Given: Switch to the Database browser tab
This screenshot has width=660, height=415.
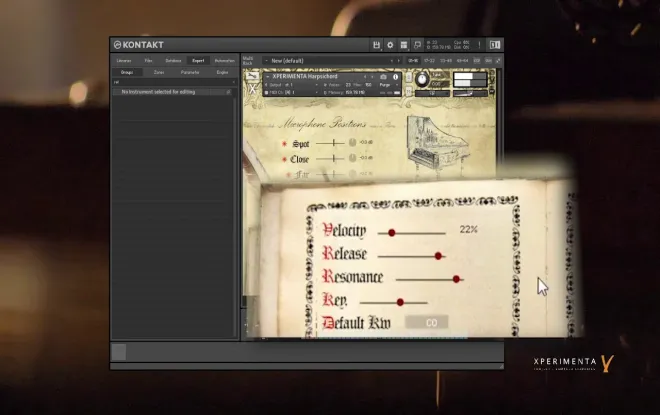Looking at the screenshot, I should [x=173, y=61].
